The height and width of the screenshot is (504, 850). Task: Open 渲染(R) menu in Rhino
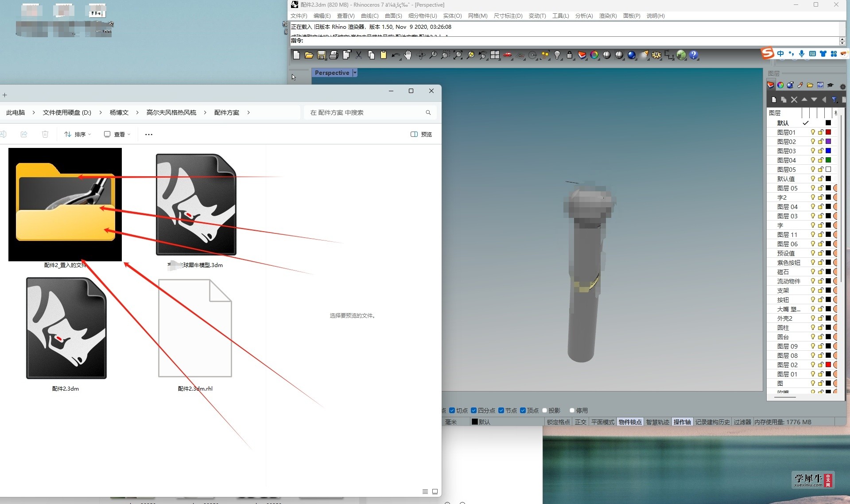(x=608, y=16)
